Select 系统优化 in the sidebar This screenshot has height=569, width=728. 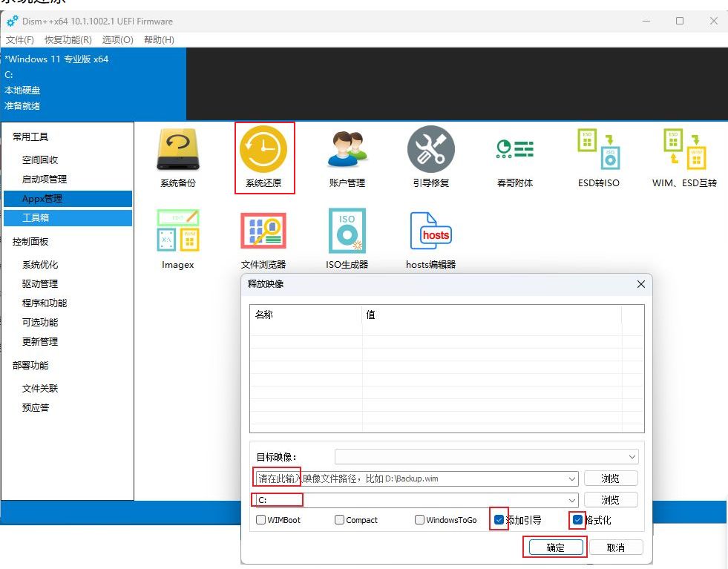click(40, 265)
